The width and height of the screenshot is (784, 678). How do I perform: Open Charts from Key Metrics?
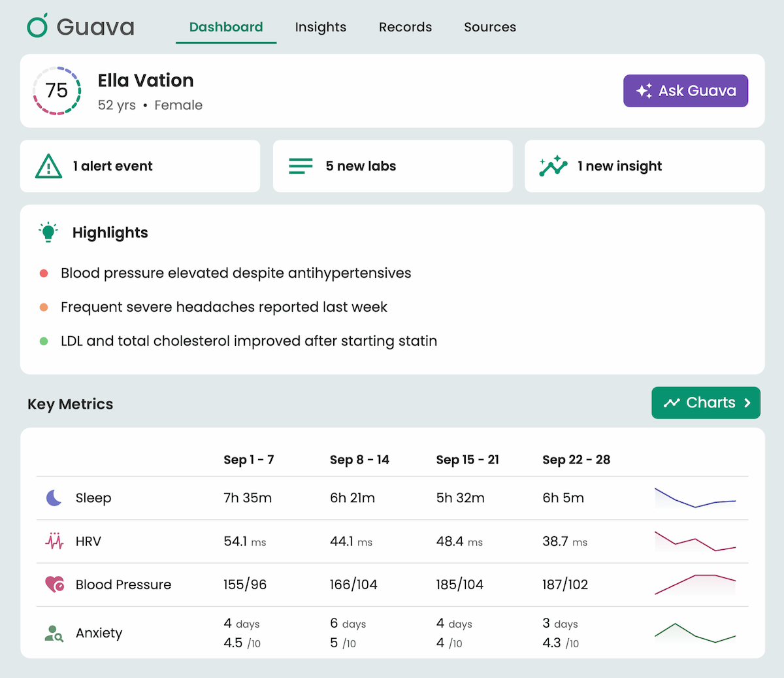[706, 403]
